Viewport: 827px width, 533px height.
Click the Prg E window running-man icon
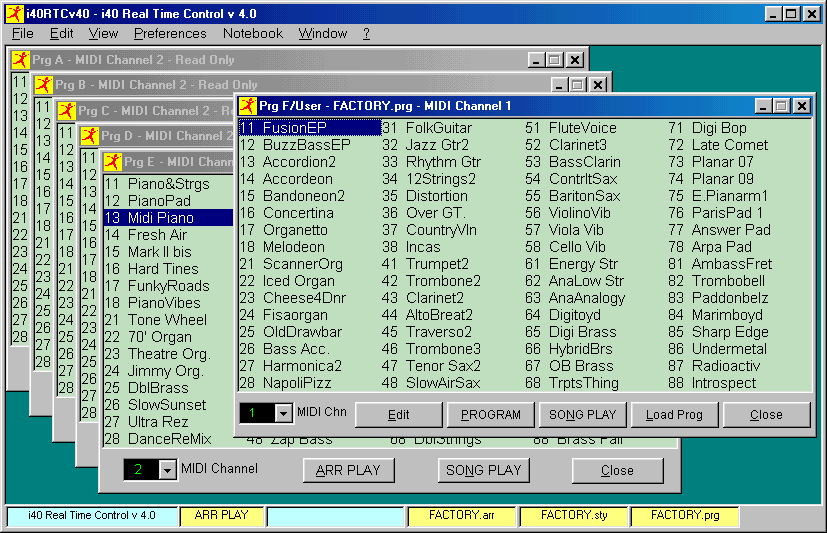[113, 162]
